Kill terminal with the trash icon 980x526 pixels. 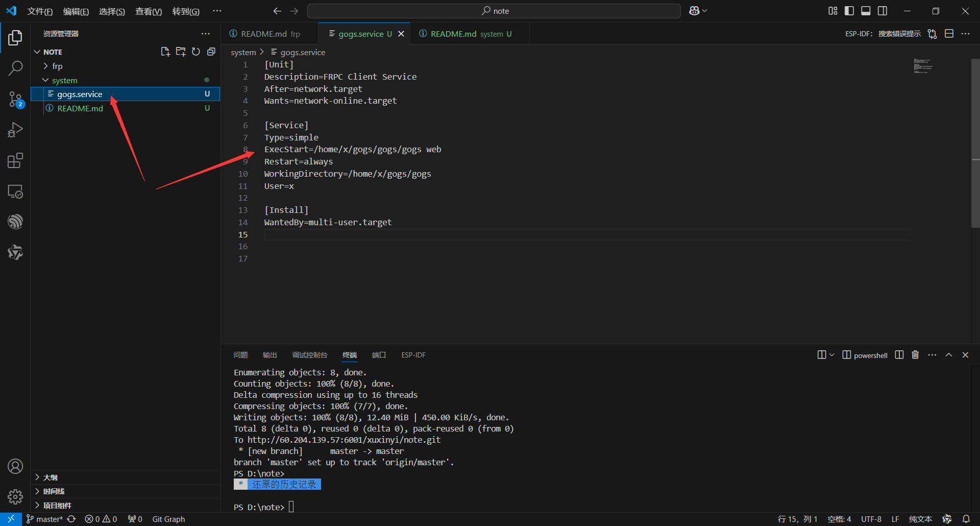pyautogui.click(x=915, y=355)
